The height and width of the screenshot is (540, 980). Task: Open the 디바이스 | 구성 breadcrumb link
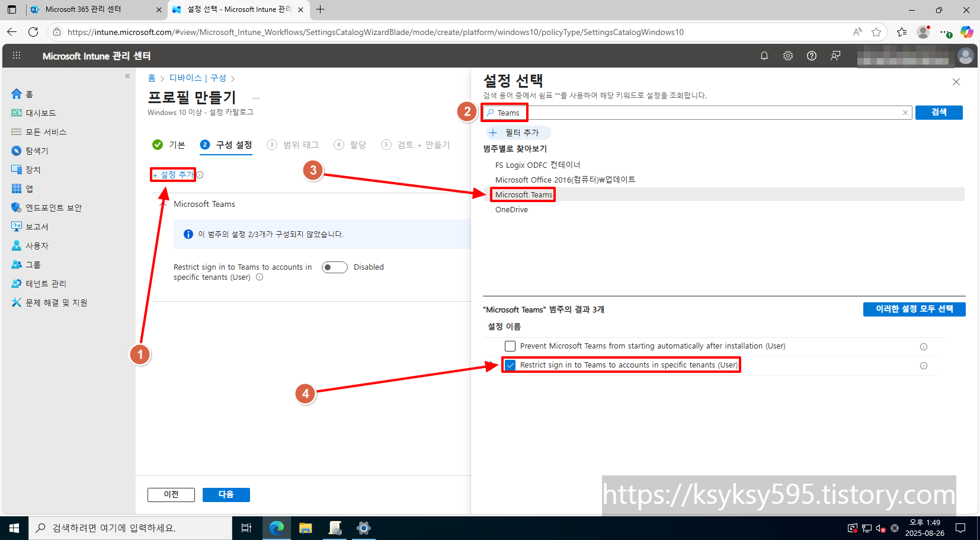[198, 78]
